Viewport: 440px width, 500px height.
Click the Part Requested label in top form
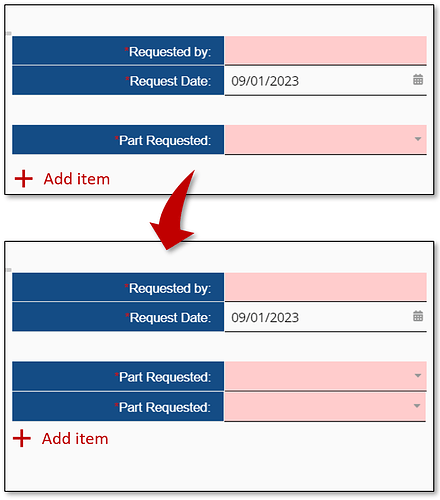click(163, 141)
